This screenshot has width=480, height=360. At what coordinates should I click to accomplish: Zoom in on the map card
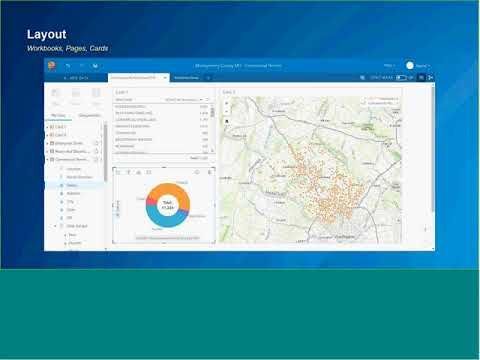[x=227, y=103]
